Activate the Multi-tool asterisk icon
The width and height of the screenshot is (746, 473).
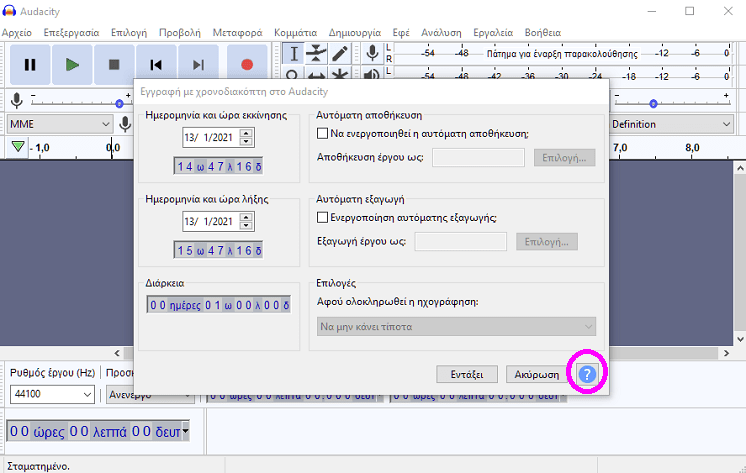tap(340, 74)
